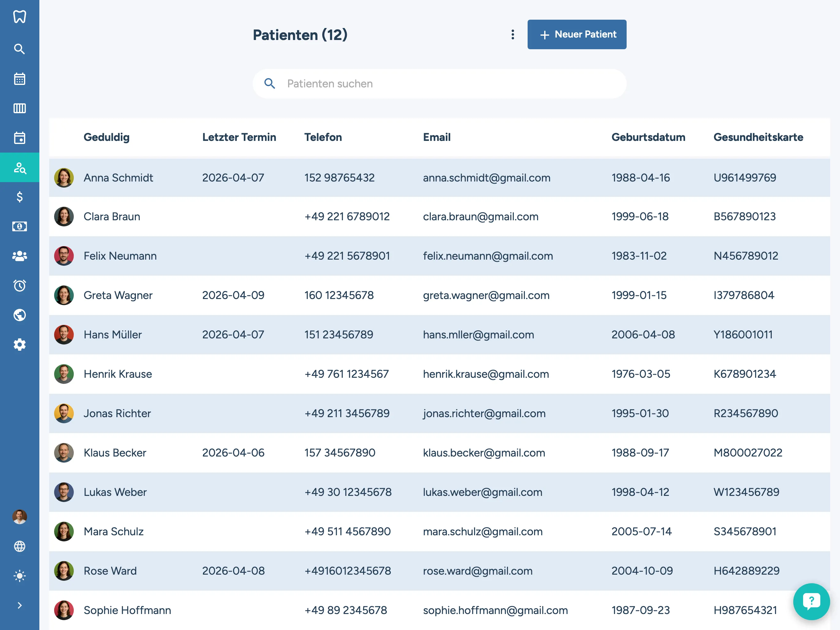
Task: Open the staff group icon
Action: (x=19, y=256)
